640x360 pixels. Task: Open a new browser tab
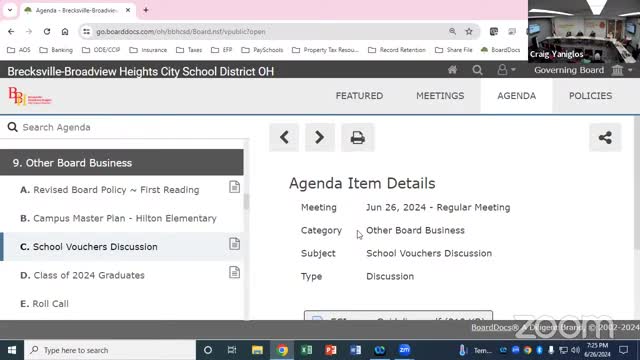click(x=146, y=10)
